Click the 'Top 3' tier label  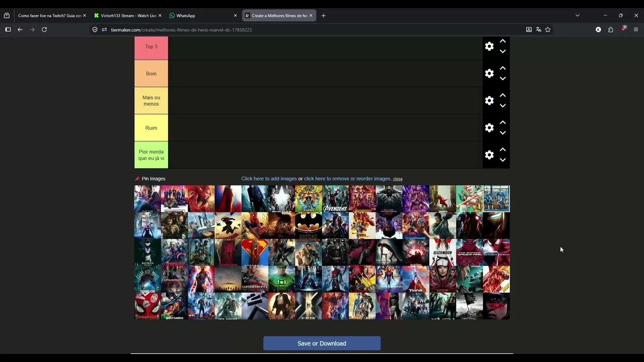coord(151,46)
